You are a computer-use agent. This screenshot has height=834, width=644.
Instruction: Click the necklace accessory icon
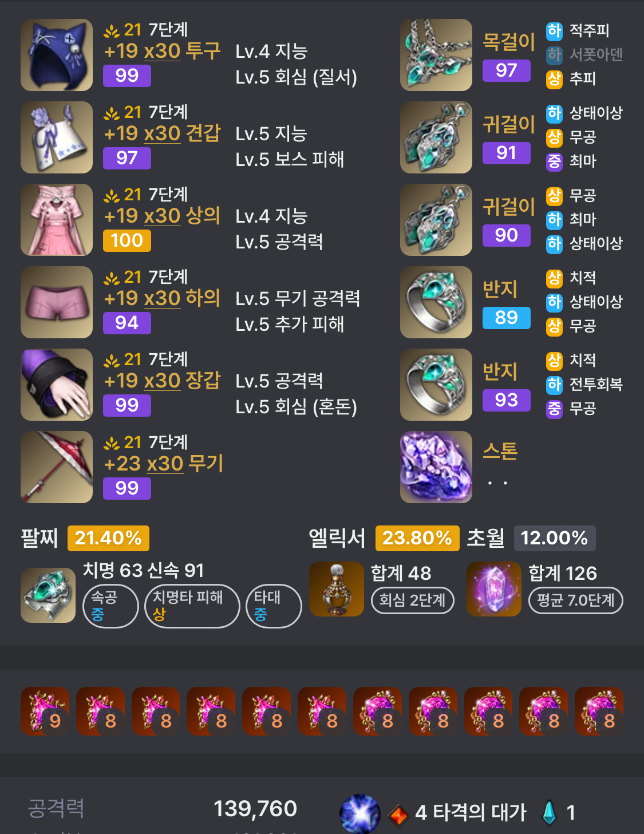coord(436,55)
